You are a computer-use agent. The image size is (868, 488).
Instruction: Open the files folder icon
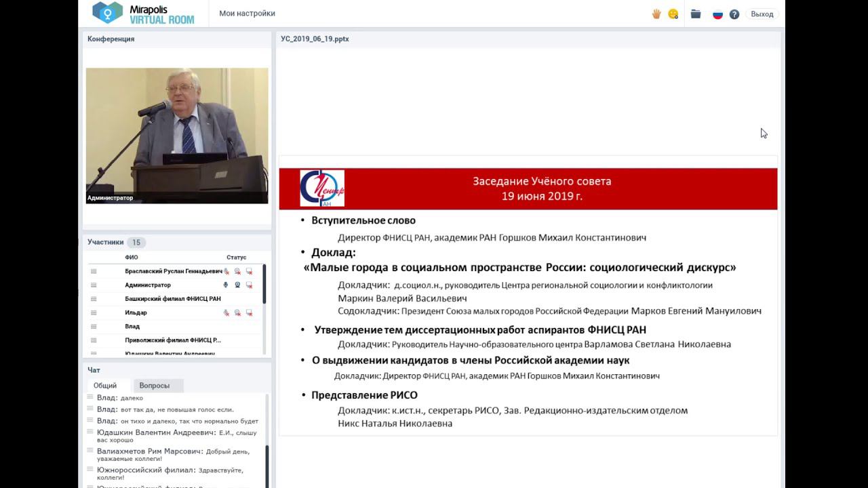coord(696,14)
